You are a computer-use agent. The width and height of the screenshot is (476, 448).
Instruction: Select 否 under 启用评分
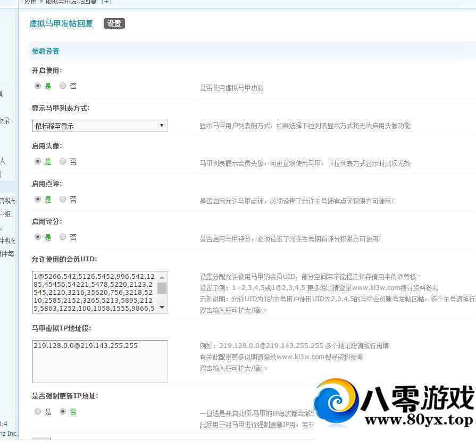click(63, 237)
